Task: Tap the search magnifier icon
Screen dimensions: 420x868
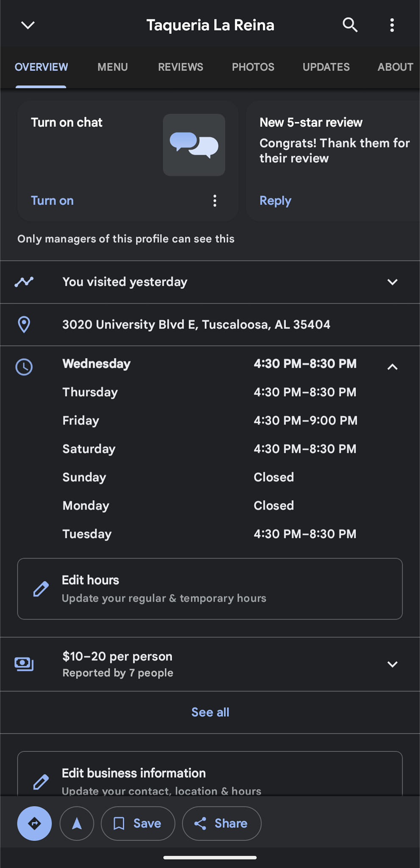Action: tap(350, 25)
